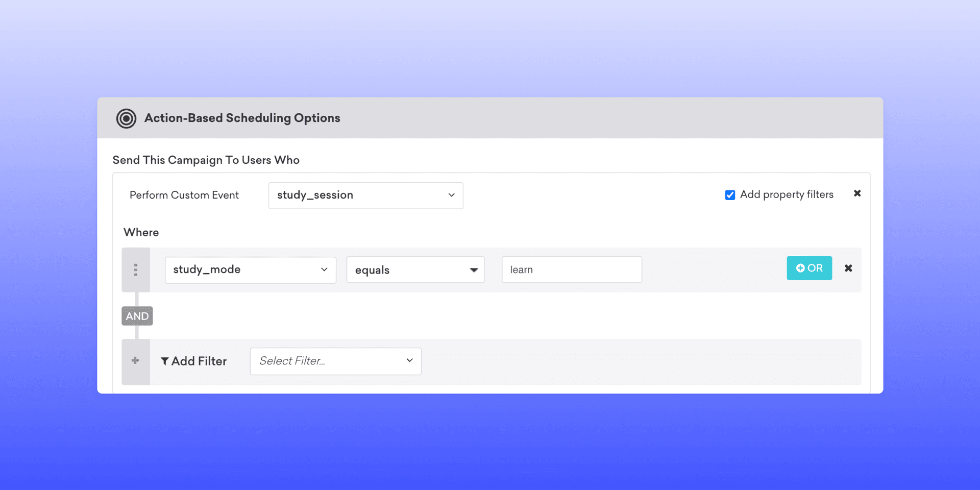The width and height of the screenshot is (980, 490).
Task: Uncheck the Add property filters checkbox
Action: (730, 195)
